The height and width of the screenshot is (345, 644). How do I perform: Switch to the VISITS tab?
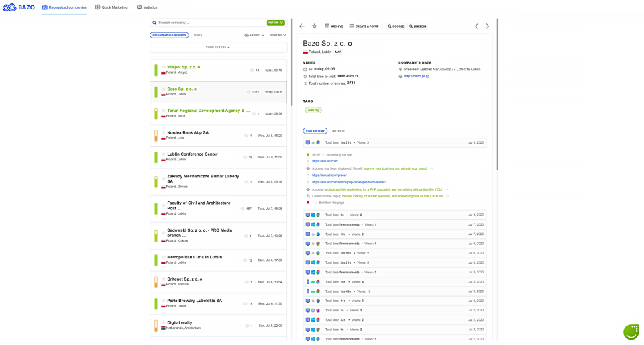pyautogui.click(x=197, y=35)
